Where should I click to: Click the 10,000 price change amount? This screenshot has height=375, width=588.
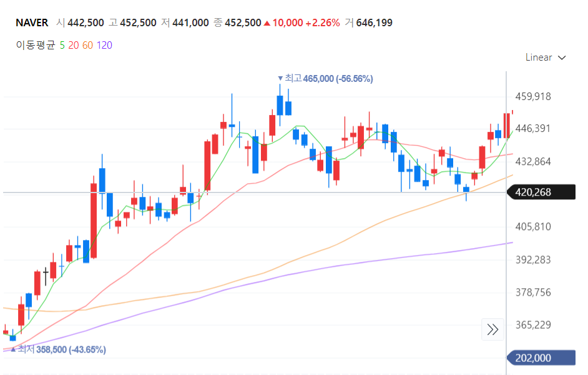288,23
